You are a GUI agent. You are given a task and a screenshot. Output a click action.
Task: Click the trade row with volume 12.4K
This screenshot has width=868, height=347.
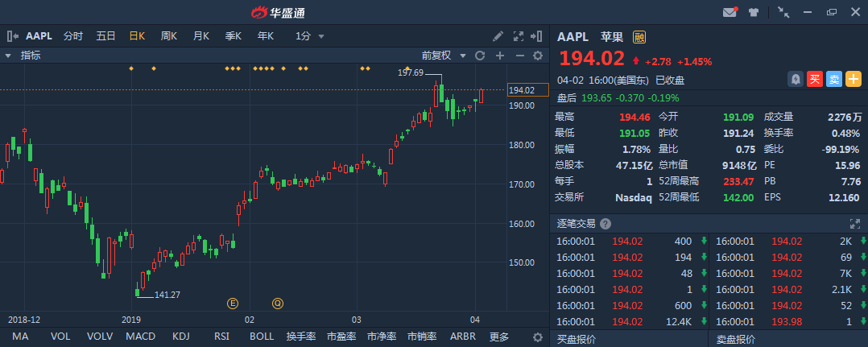coord(630,321)
